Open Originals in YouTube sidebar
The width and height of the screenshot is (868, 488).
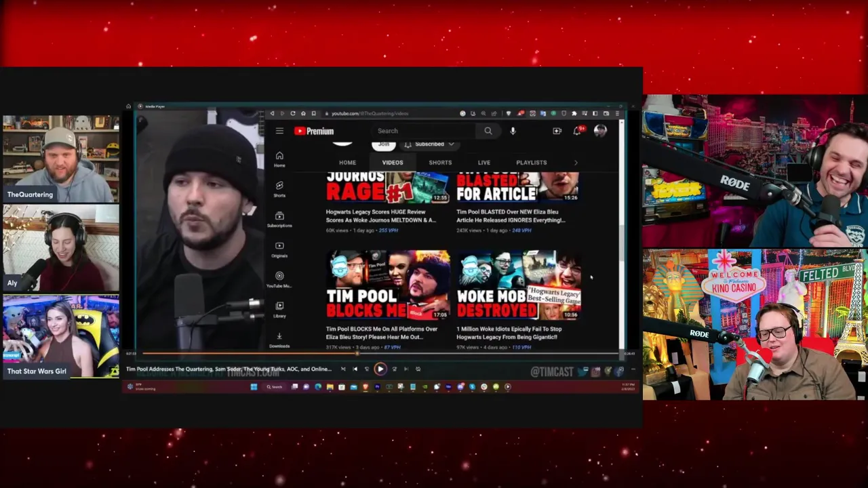pos(279,249)
